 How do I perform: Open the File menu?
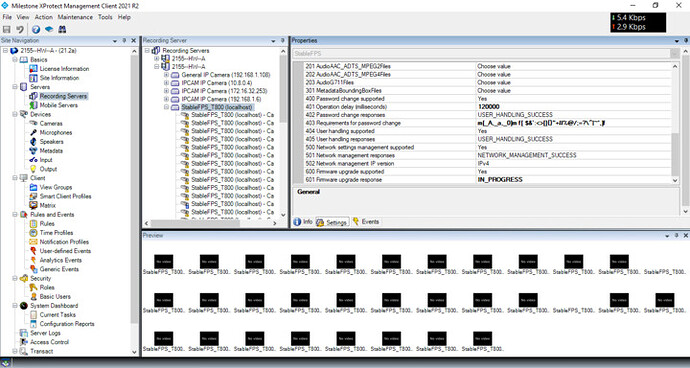(x=7, y=17)
